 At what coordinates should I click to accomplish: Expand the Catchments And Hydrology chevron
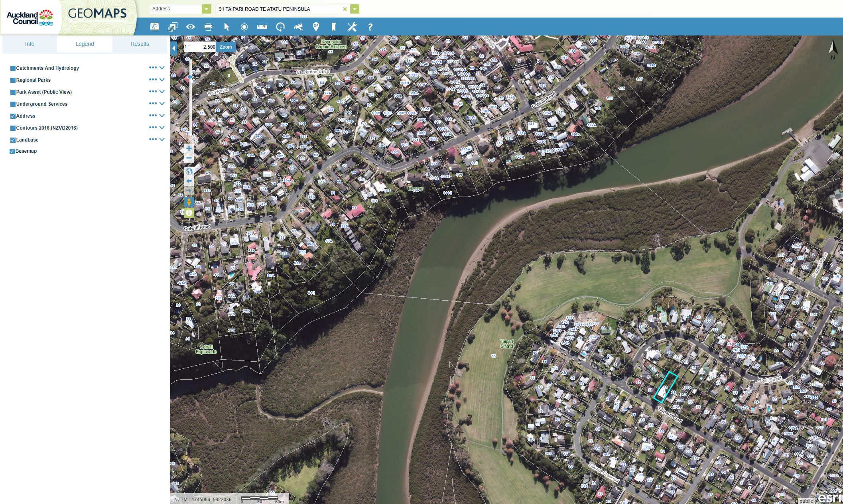point(162,68)
